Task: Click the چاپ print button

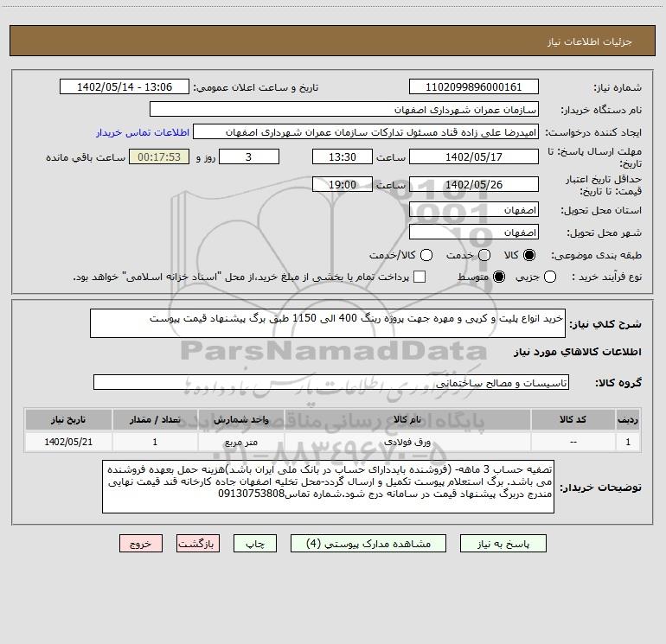Action: tap(255, 544)
